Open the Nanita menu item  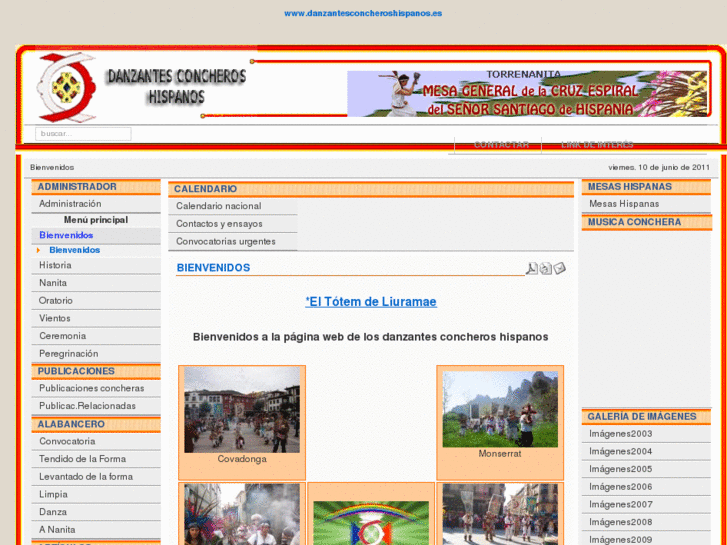pos(96,283)
